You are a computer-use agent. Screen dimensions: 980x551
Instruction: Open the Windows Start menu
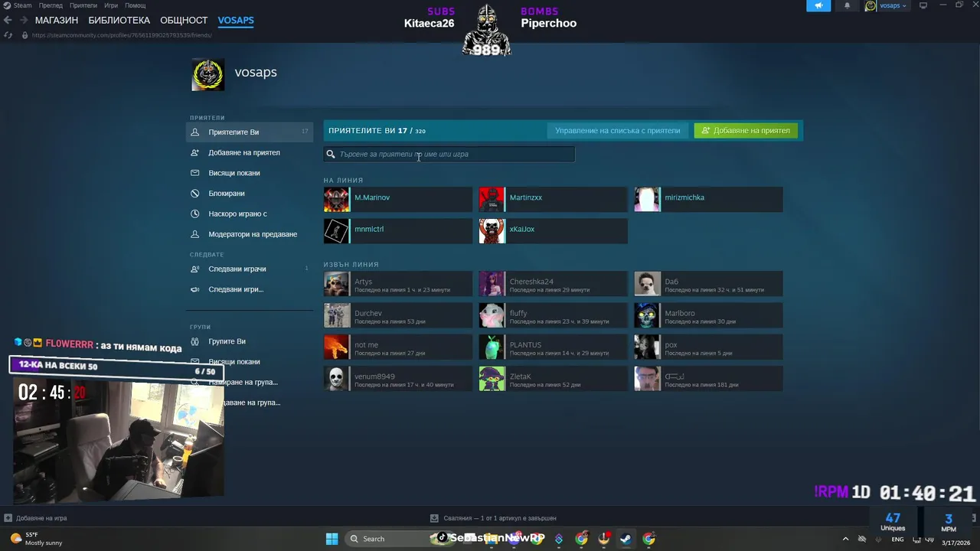[332, 539]
